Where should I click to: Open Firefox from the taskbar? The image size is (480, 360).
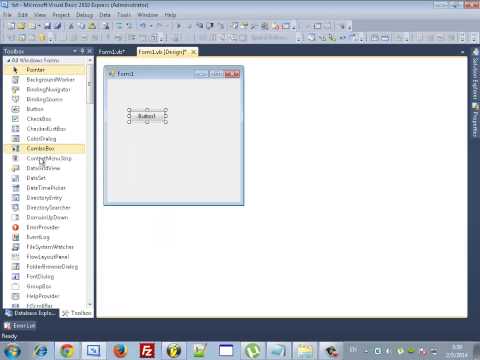[x=120, y=351]
